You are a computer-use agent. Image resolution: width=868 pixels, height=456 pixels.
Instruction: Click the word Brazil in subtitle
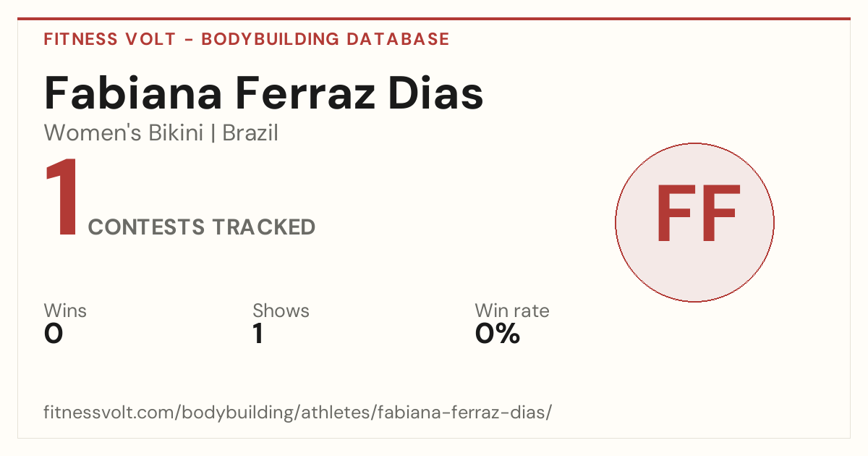pyautogui.click(x=250, y=133)
